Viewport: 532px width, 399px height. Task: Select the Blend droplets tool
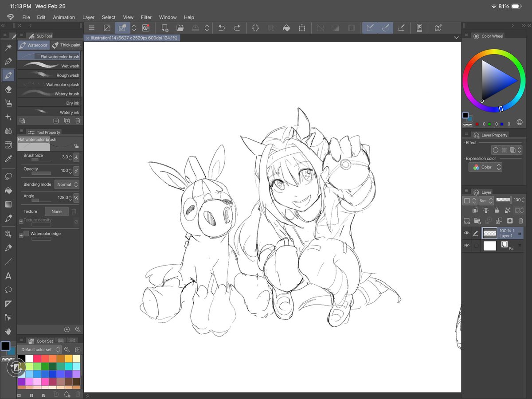(8, 131)
